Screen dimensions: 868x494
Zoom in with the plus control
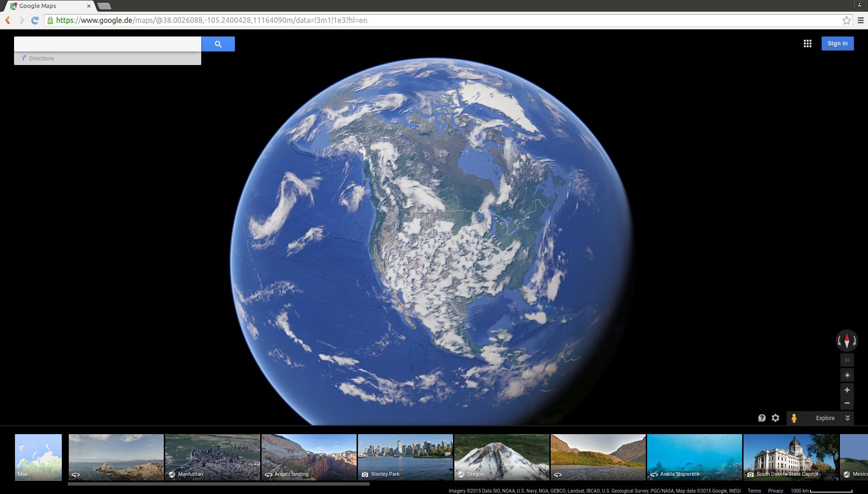(x=846, y=390)
